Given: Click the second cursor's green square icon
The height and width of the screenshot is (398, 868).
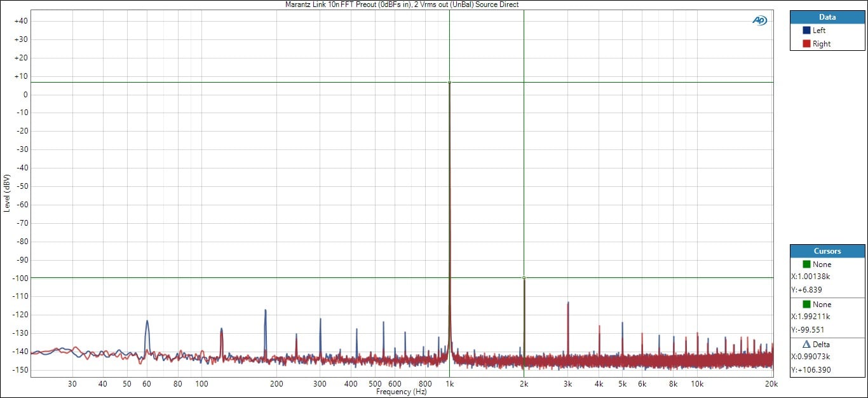Looking at the screenshot, I should click(x=806, y=305).
